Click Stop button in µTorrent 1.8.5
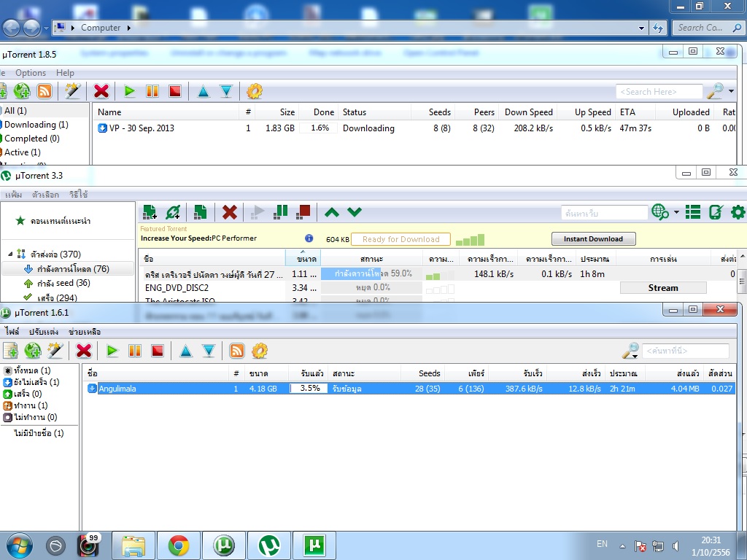 click(175, 91)
